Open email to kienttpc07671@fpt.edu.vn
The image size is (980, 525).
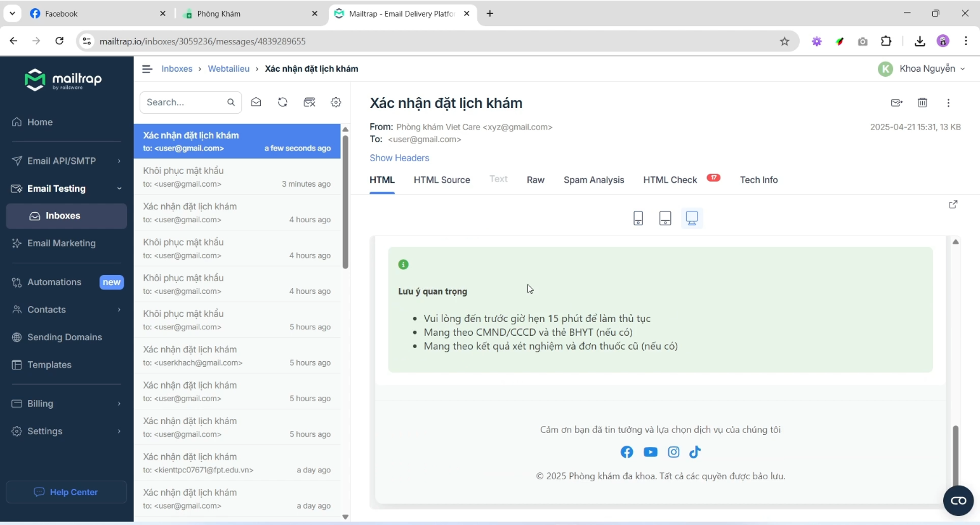click(237, 463)
